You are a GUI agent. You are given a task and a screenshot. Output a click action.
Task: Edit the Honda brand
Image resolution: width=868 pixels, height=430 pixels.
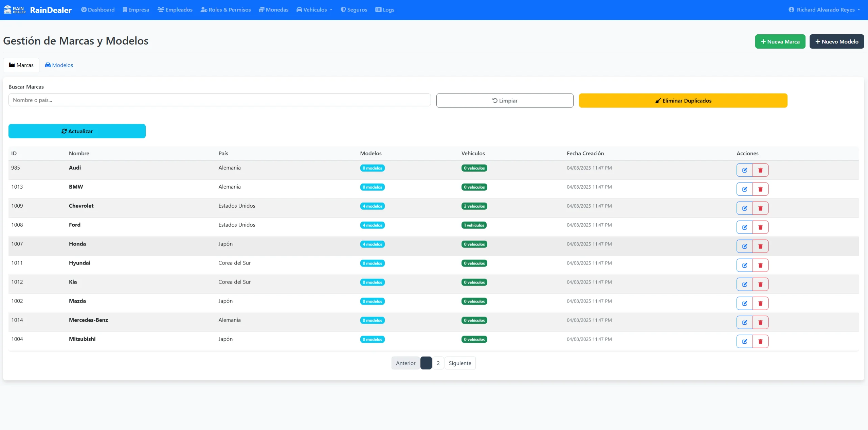(x=744, y=246)
